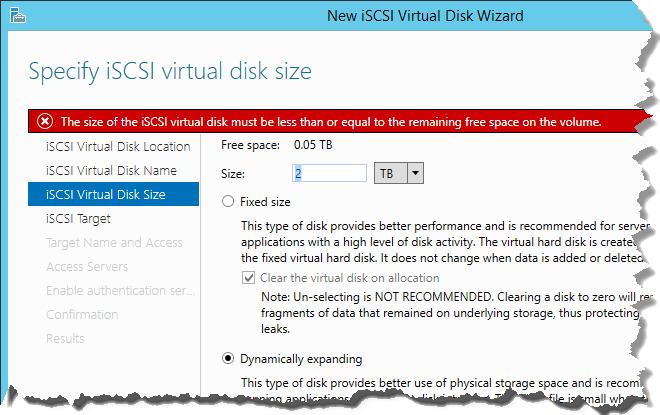Click the Free space 0.05 TB value
The image size is (660, 415).
point(312,146)
